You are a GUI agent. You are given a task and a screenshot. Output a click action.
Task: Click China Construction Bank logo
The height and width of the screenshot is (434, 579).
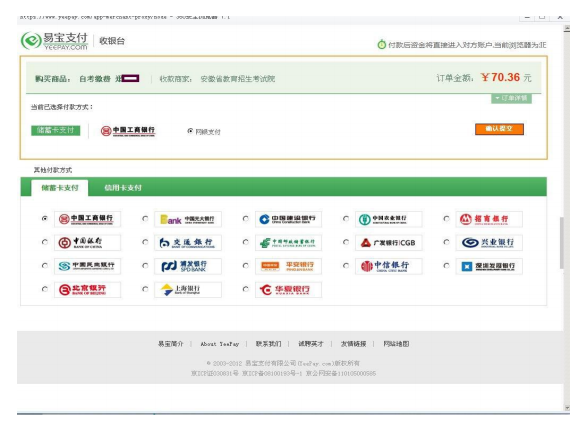click(x=288, y=219)
